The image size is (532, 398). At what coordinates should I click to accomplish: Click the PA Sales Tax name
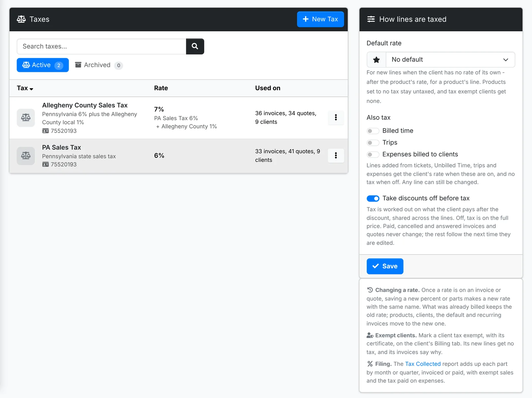tap(62, 147)
